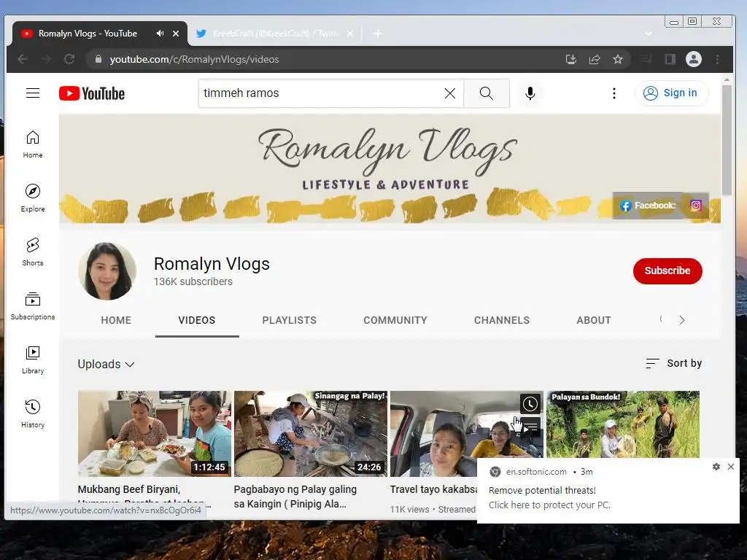
Task: Subscribe to Romalyn Vlogs
Action: pyautogui.click(x=667, y=271)
